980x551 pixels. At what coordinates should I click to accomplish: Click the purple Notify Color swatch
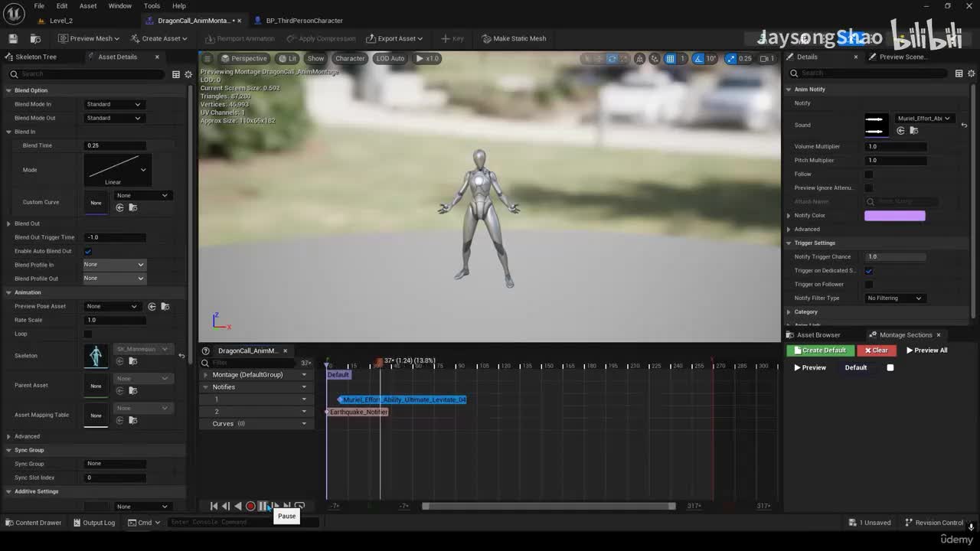pyautogui.click(x=895, y=216)
